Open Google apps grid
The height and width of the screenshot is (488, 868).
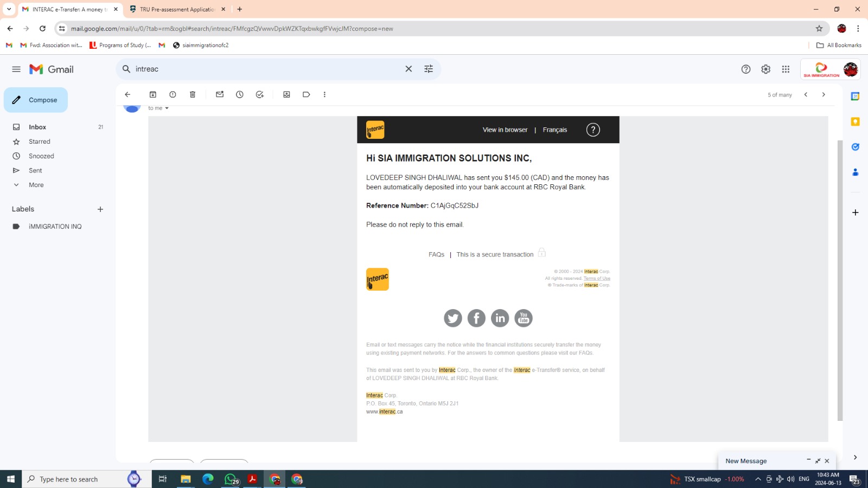tap(786, 69)
